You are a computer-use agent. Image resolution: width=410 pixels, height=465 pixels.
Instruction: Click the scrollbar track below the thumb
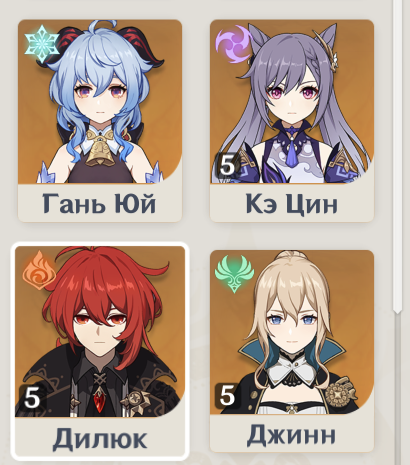397,388
